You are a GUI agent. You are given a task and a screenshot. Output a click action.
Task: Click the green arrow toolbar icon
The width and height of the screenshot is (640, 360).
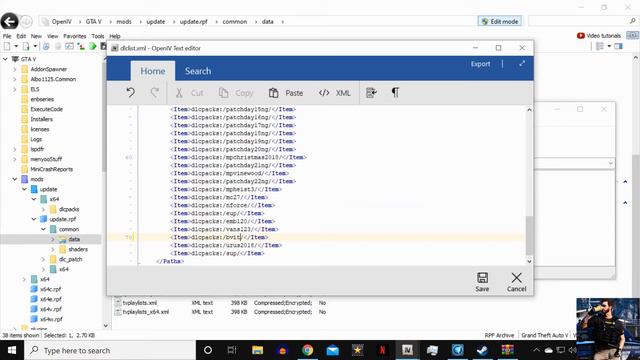pos(93,46)
